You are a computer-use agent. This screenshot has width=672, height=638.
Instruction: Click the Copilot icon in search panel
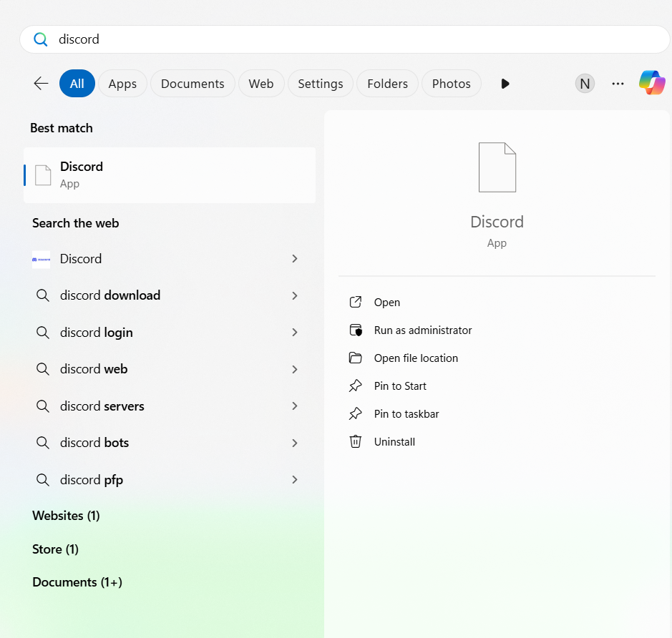(652, 83)
